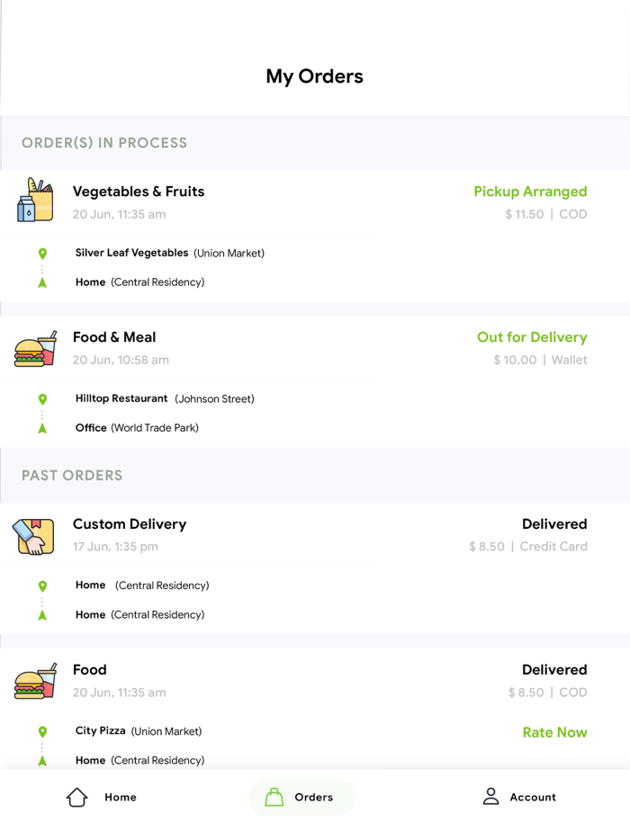Screen dimensions: 630x840
Task: Tap the burger icon for Food & Meal order
Action: point(33,347)
